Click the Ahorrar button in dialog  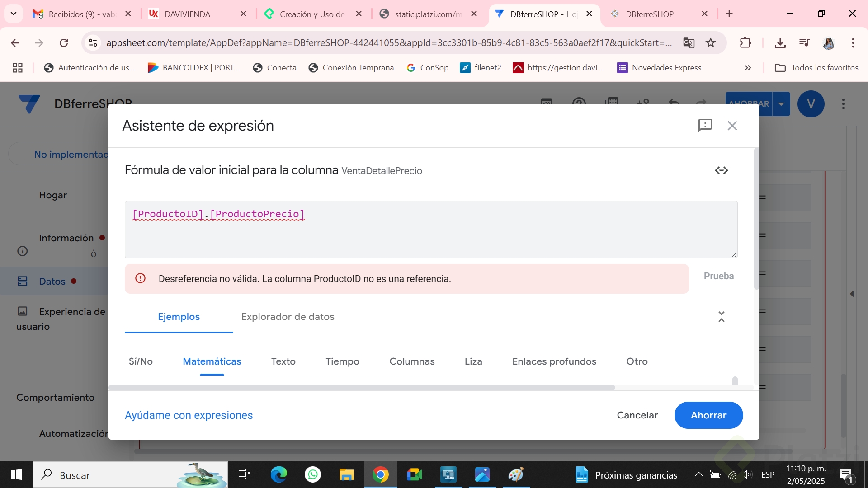[708, 415]
